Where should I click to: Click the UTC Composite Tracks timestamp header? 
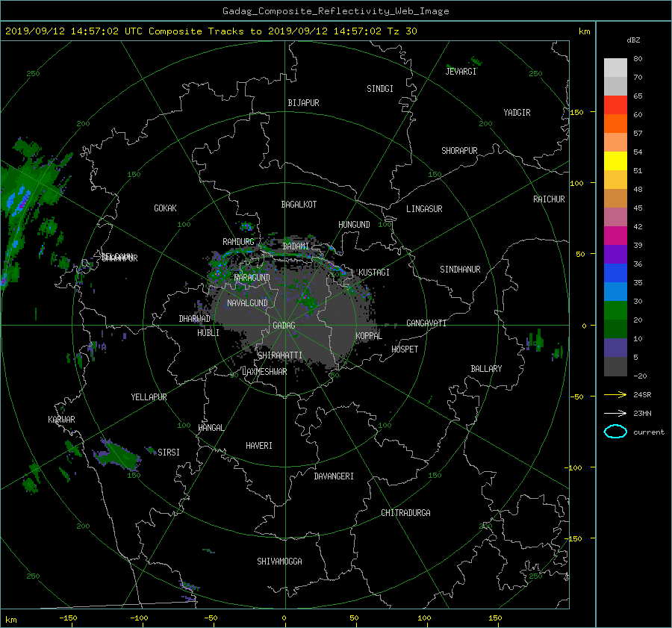pyautogui.click(x=211, y=31)
